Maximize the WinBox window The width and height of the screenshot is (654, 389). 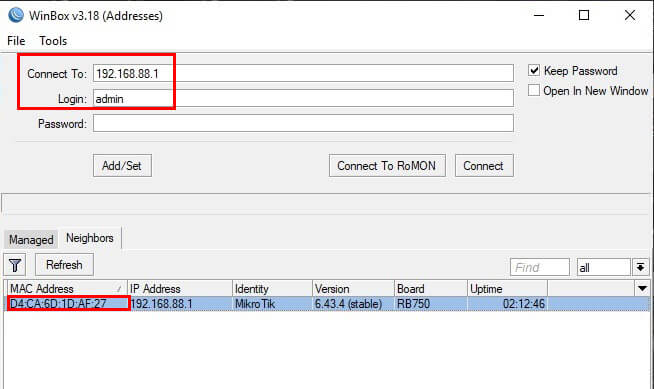coord(584,15)
